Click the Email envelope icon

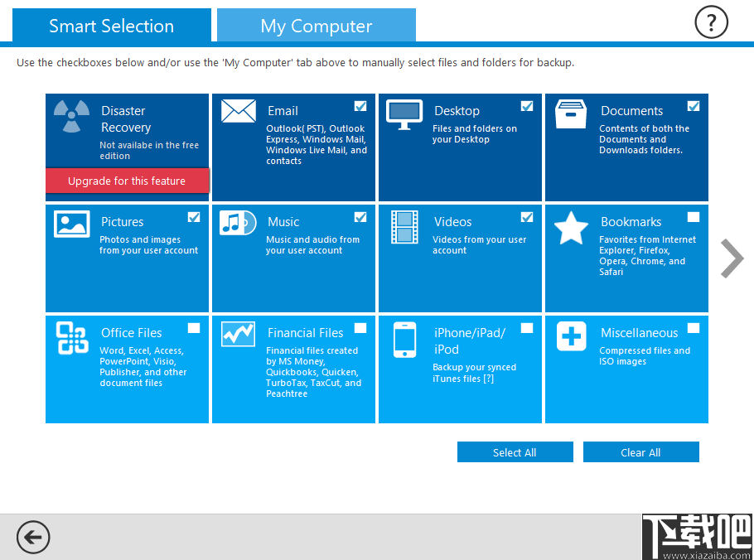(239, 111)
